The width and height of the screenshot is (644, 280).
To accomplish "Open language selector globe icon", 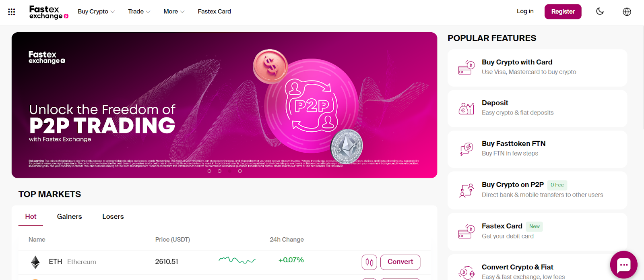I will pos(627,12).
